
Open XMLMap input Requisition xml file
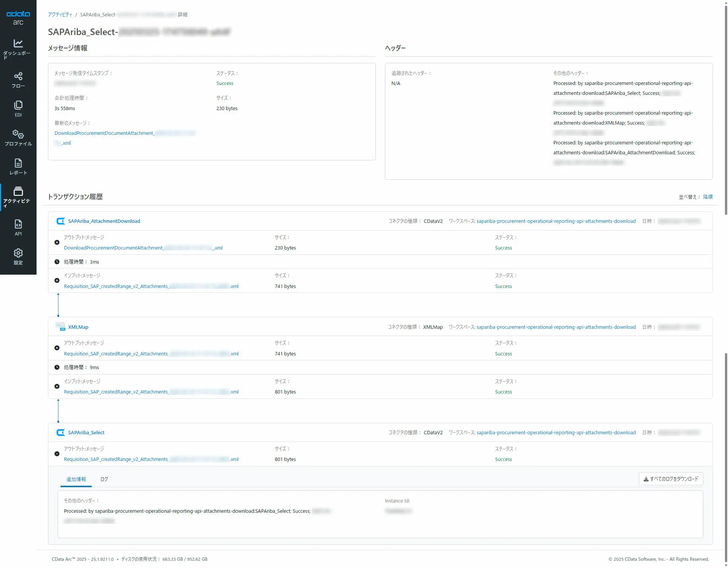click(x=151, y=392)
